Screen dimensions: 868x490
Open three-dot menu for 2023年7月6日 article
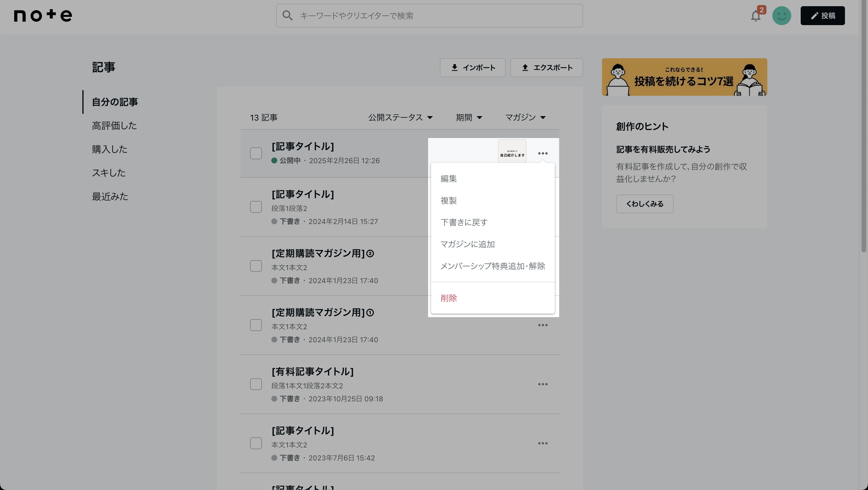click(x=543, y=443)
